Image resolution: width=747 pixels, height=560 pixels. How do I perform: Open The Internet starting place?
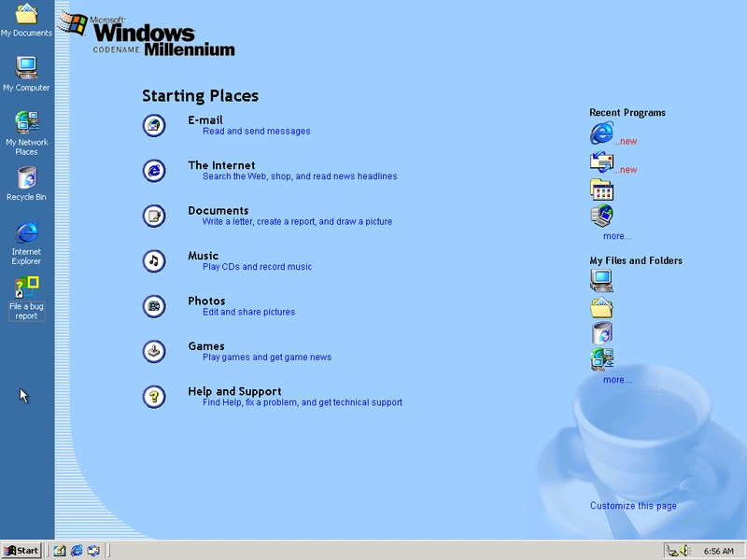click(154, 171)
